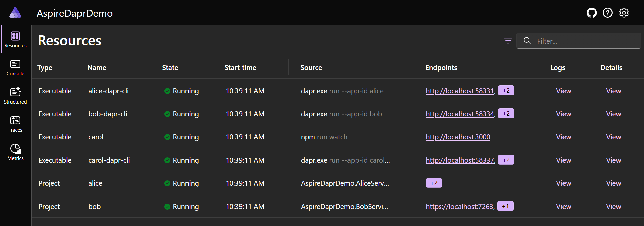The width and height of the screenshot is (644, 226).
Task: Open the help question mark icon
Action: click(608, 13)
